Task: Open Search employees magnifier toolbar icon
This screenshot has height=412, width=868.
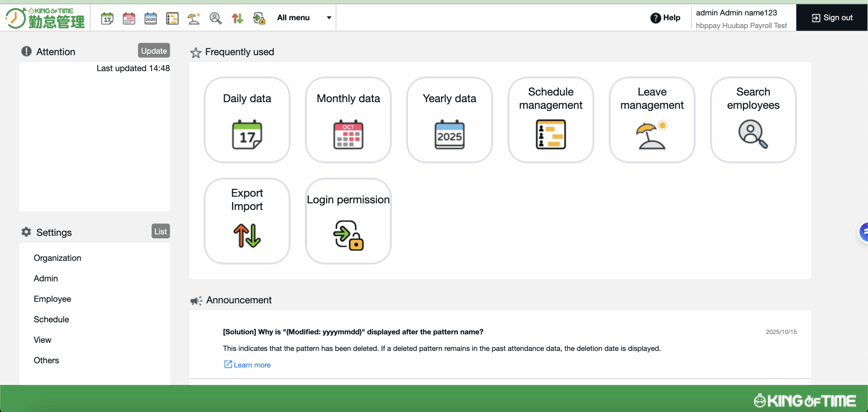Action: coord(216,18)
